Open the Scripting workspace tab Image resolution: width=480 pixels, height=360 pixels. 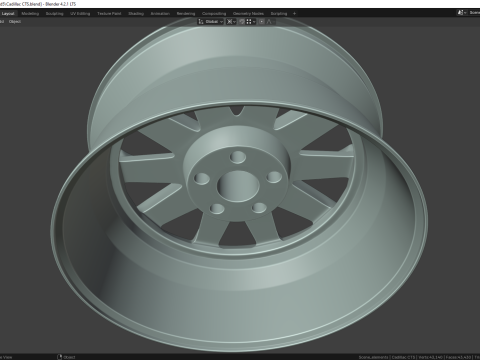[279, 14]
